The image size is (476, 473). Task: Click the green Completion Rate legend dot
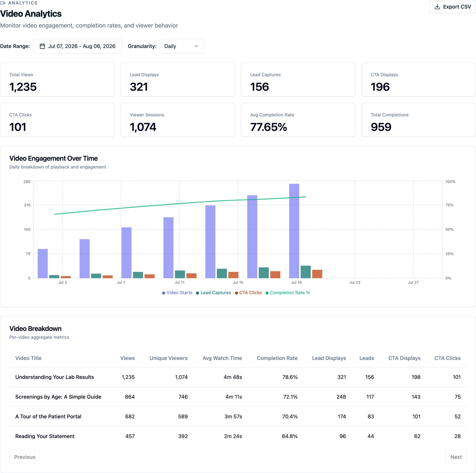[267, 293]
